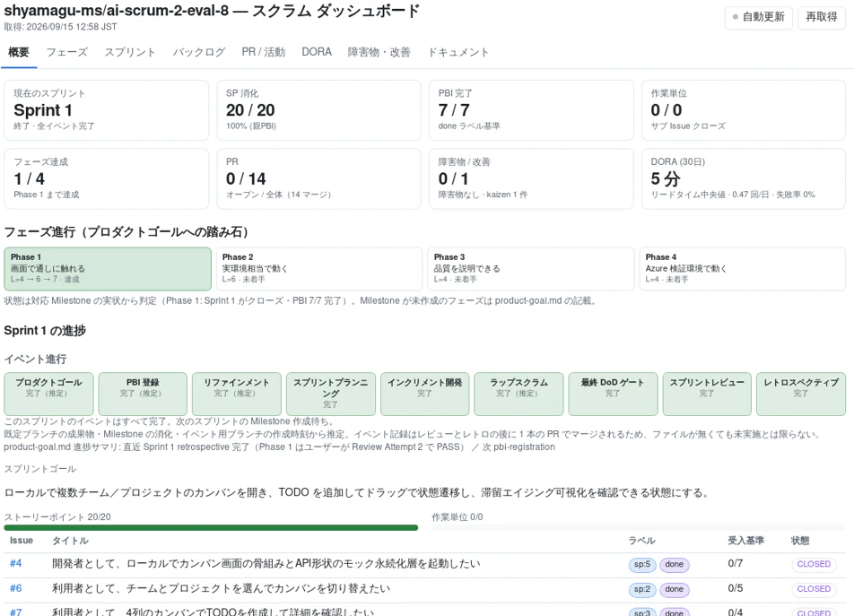Click the スプリントプランニング event box
This screenshot has height=616, width=854.
coord(331,394)
